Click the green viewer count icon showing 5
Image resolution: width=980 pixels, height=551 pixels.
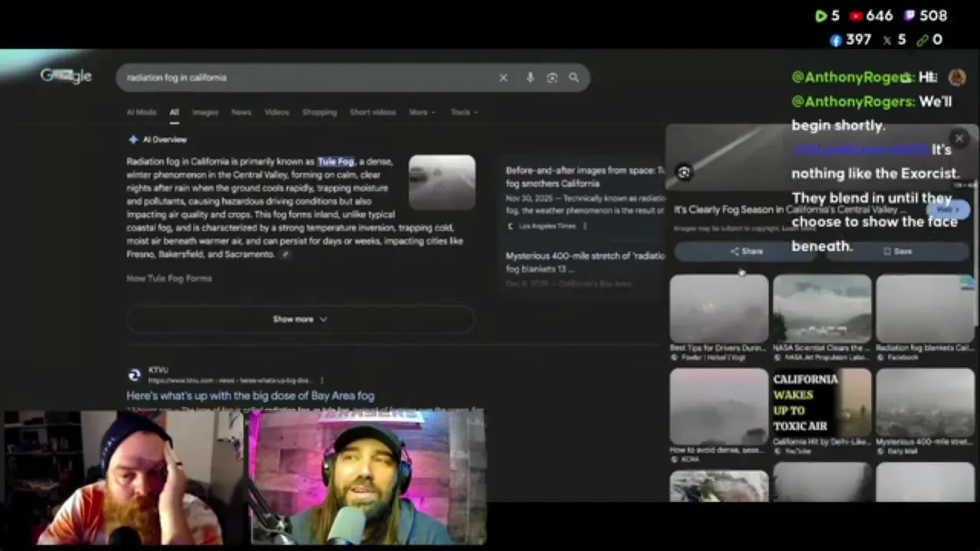click(821, 16)
